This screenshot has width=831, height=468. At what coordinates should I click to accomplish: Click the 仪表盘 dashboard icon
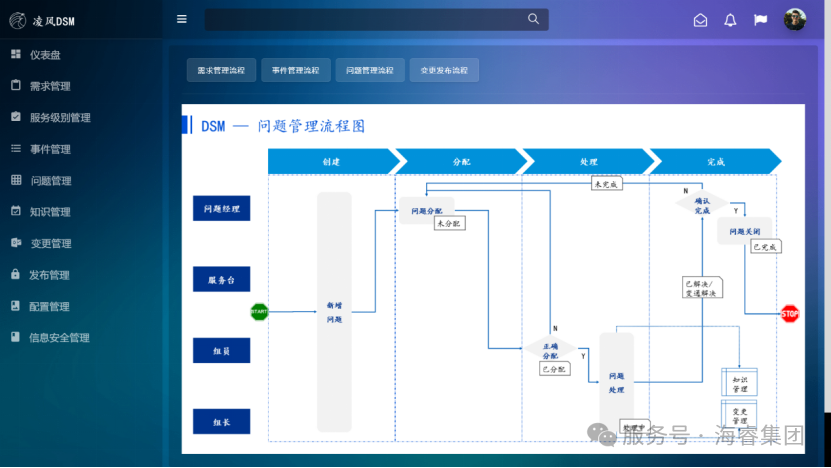pyautogui.click(x=16, y=54)
